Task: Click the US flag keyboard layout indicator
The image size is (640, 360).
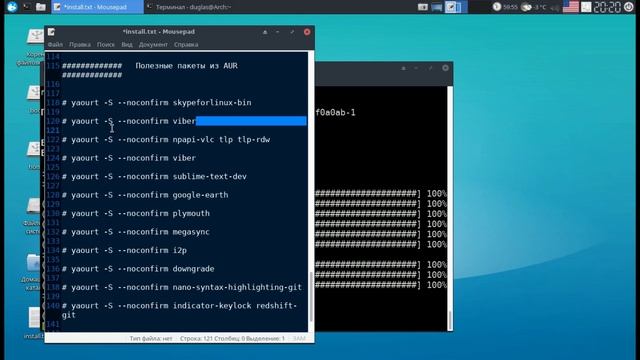Action: (x=571, y=7)
